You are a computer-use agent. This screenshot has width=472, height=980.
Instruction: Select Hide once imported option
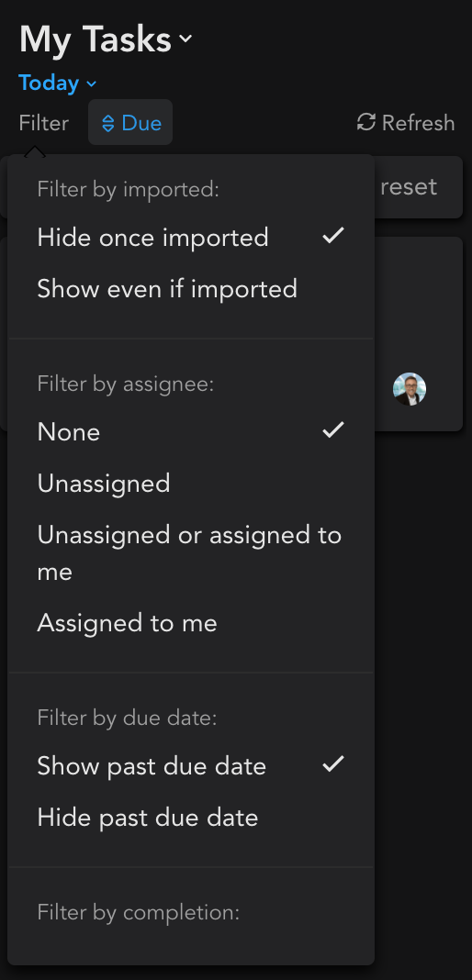tap(191, 238)
